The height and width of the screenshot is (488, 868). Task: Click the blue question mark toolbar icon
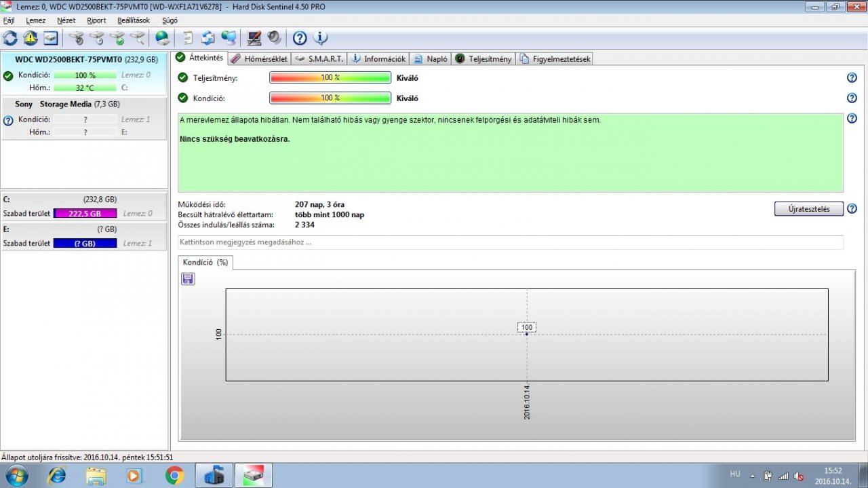pyautogui.click(x=300, y=38)
